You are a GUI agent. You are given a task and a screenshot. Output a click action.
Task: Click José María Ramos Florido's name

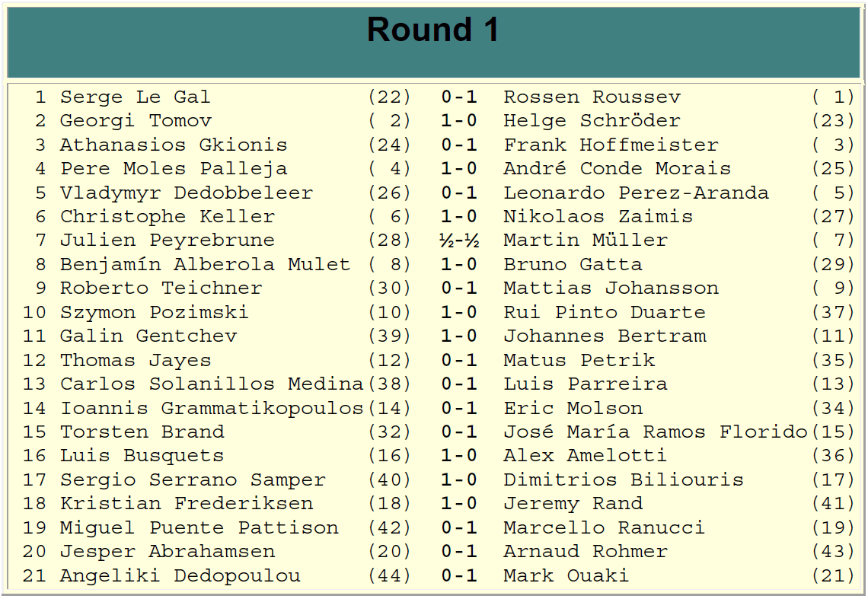[655, 432]
